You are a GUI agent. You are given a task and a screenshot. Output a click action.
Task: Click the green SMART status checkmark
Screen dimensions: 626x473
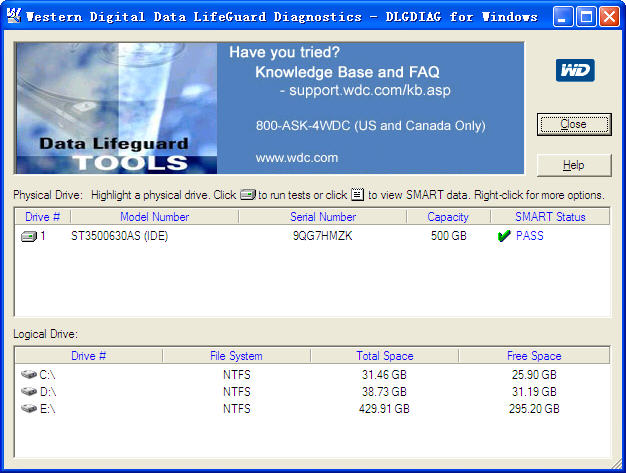504,237
